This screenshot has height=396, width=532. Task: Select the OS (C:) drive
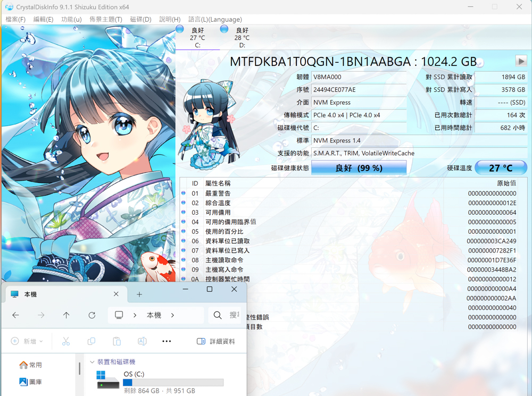[x=160, y=382]
